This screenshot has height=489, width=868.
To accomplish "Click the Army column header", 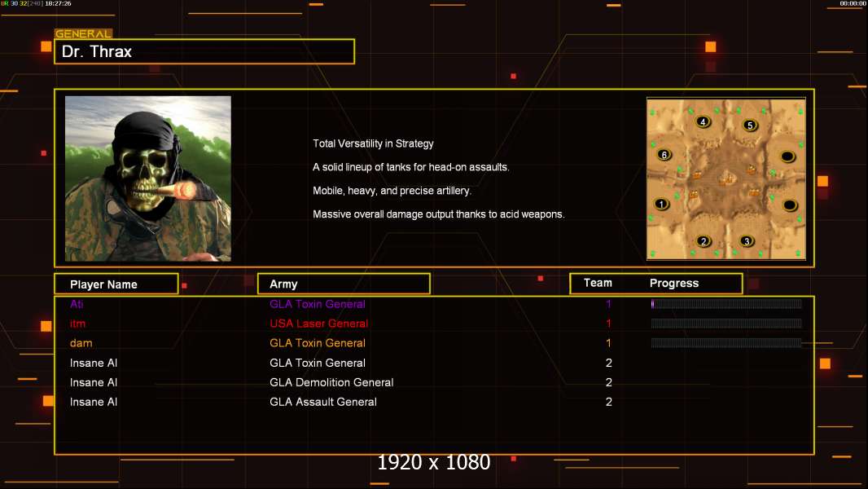I will (x=344, y=284).
